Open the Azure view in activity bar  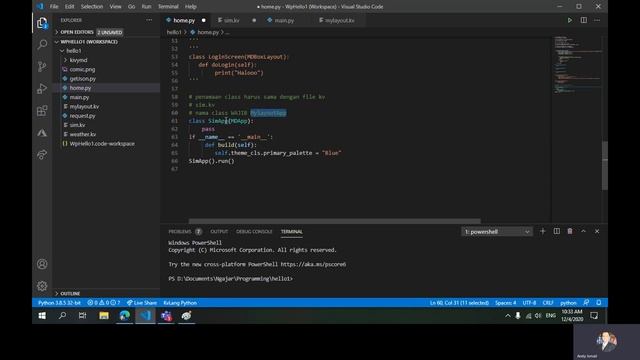(42, 133)
